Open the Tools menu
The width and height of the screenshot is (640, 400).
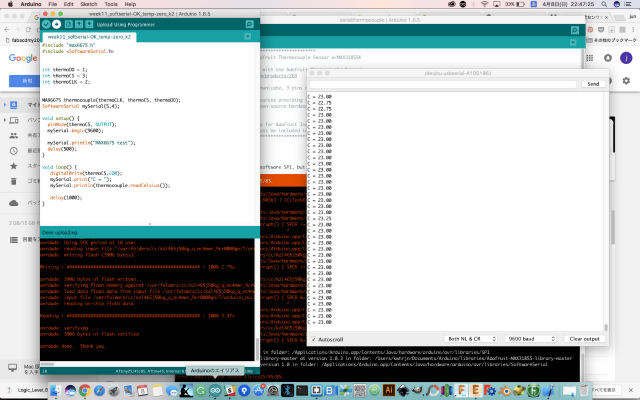click(x=111, y=4)
